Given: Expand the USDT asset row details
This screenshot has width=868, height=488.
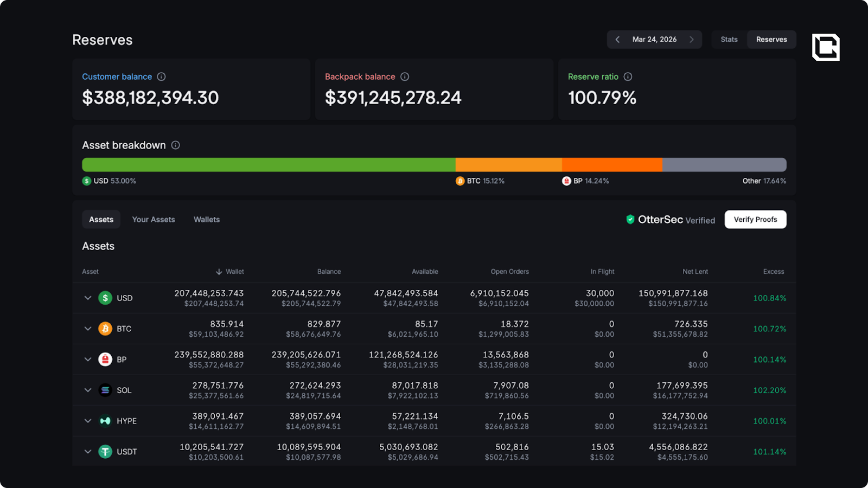Looking at the screenshot, I should [88, 452].
